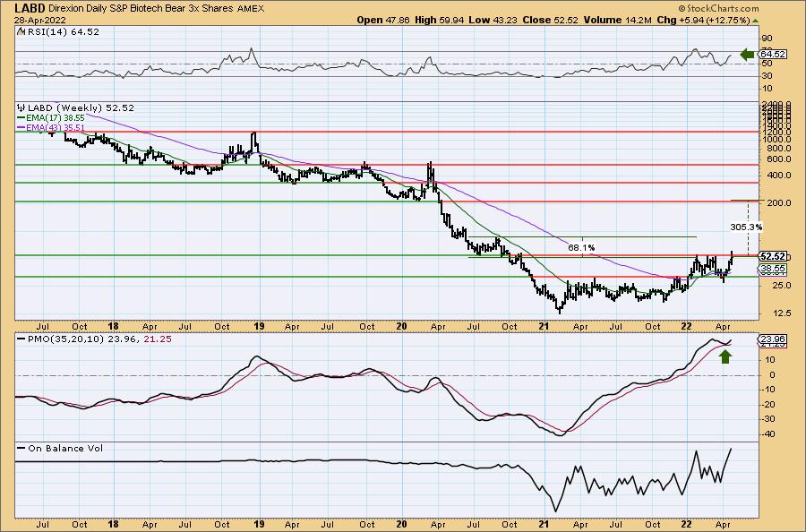806x532 pixels.
Task: Click the AMEX exchange label
Action: [252, 9]
